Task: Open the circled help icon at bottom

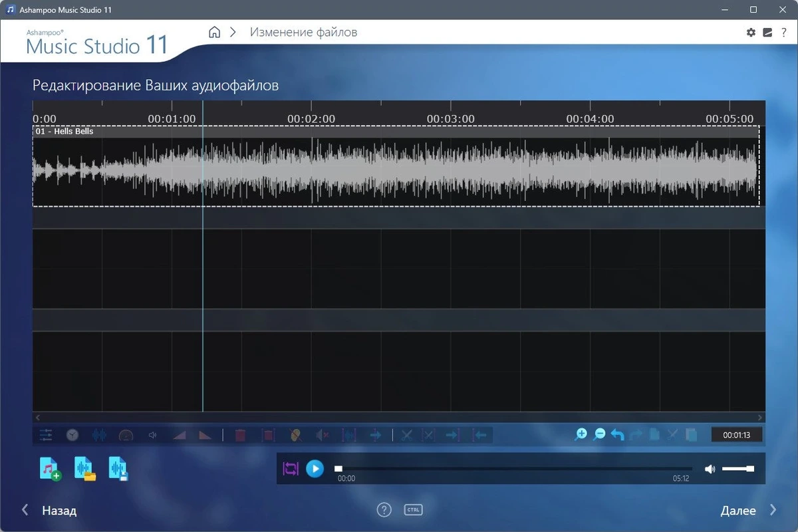Action: [x=384, y=510]
